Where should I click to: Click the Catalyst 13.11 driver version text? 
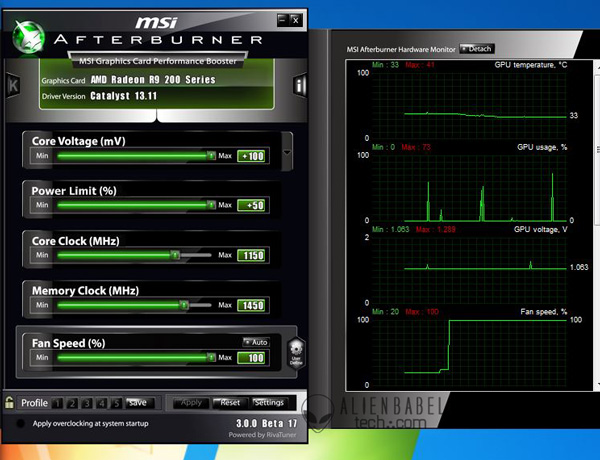click(x=124, y=96)
